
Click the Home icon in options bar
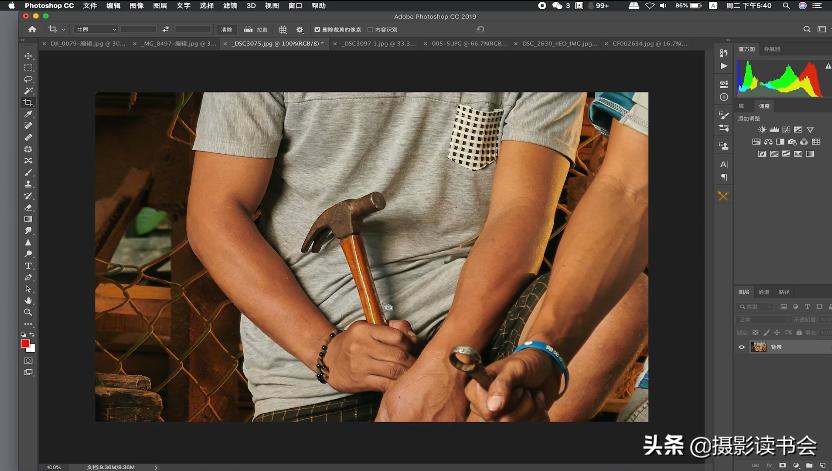coord(32,30)
